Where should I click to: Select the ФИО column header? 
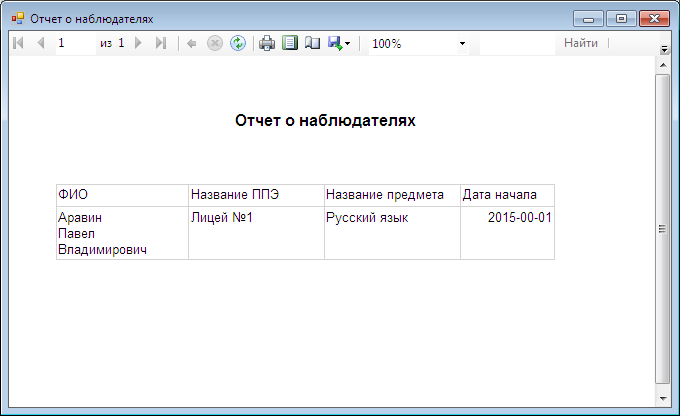(122, 195)
